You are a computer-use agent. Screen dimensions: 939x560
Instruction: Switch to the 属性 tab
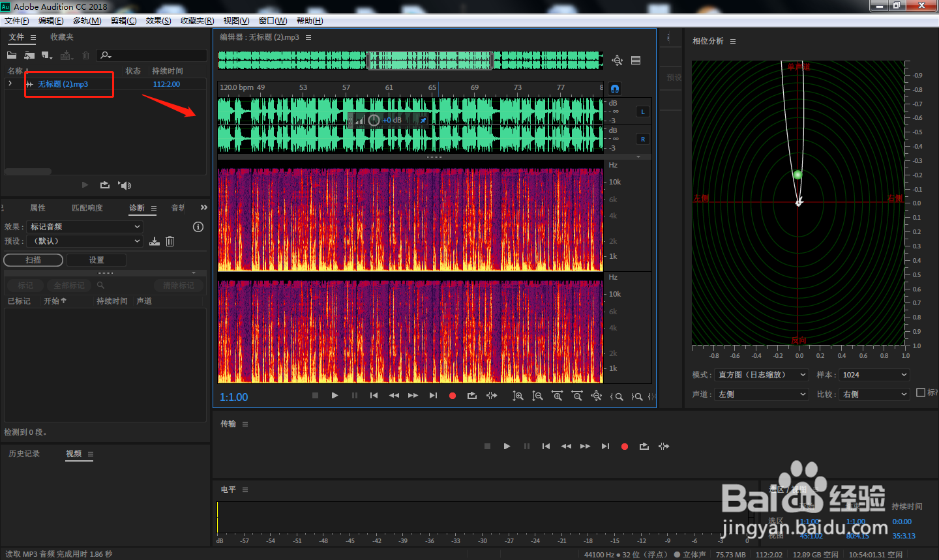coord(38,208)
